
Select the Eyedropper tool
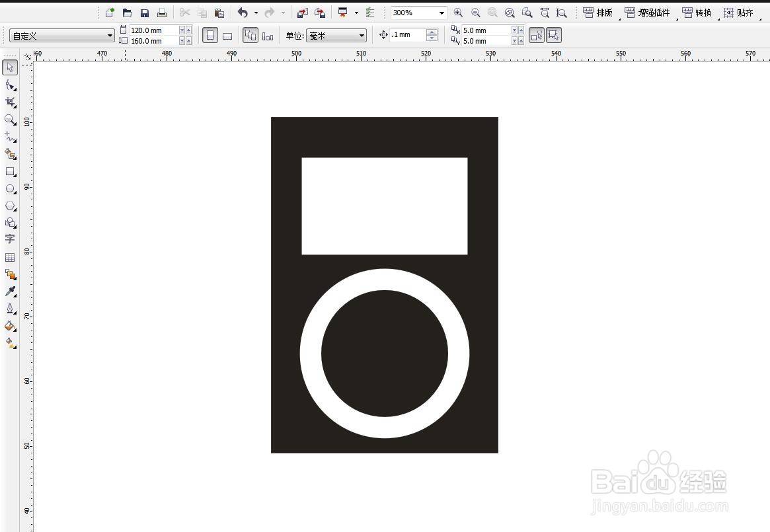[x=10, y=291]
